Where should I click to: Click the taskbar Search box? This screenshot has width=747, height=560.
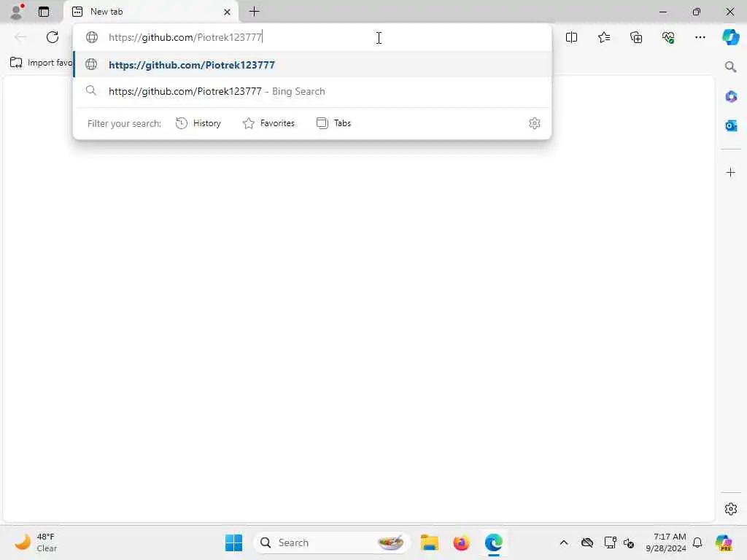332,542
